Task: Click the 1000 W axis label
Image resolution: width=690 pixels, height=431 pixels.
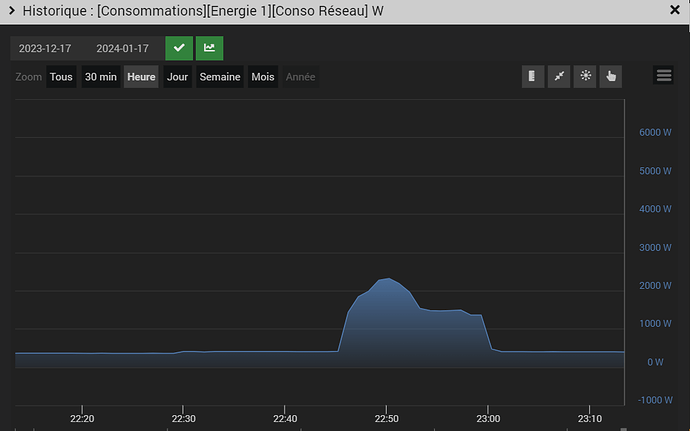Action: pyautogui.click(x=655, y=324)
